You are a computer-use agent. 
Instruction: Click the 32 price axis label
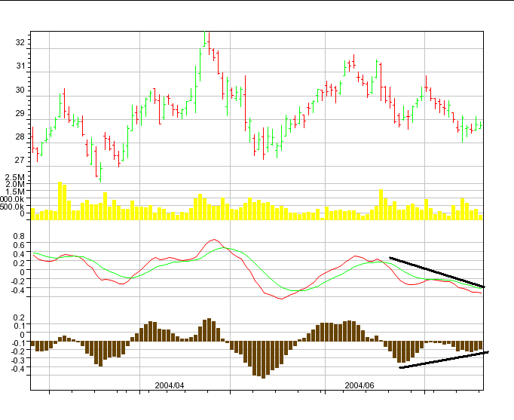(19, 42)
